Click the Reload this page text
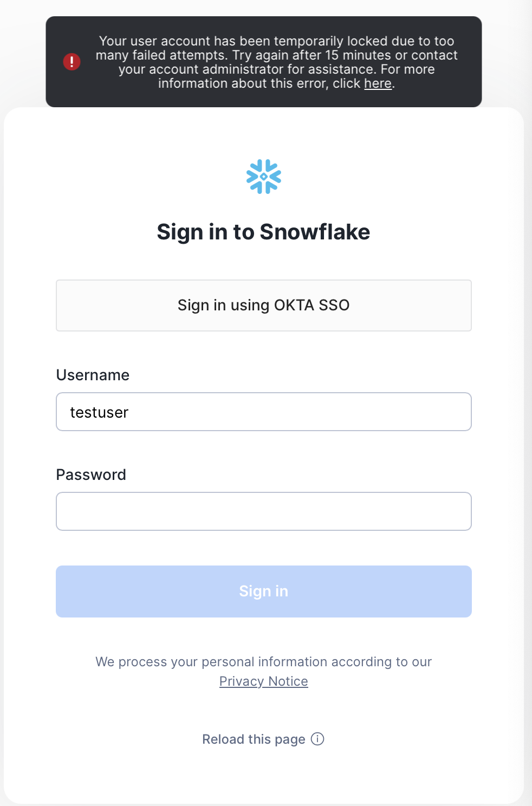Screen dimensions: 532x806 [x=254, y=739]
